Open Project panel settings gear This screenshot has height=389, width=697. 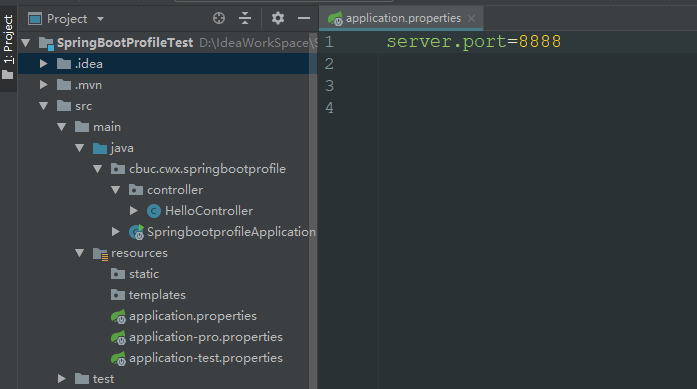click(278, 18)
